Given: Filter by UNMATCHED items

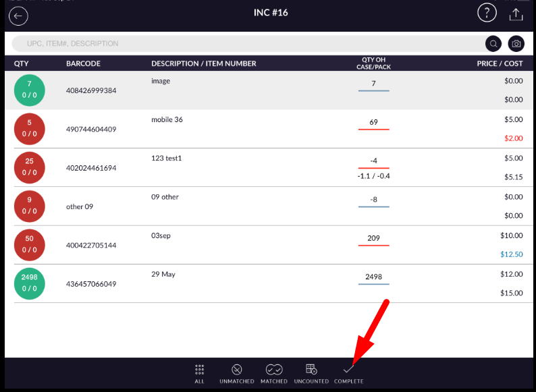Looking at the screenshot, I should [x=236, y=374].
